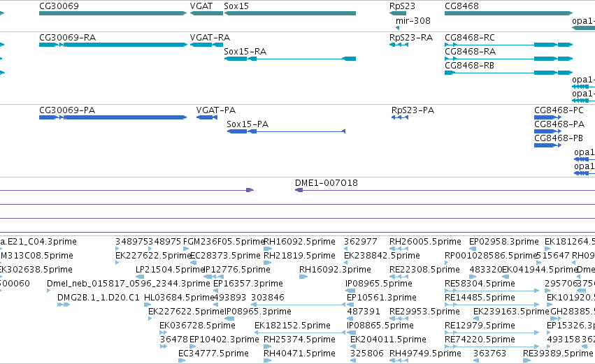Screen dimensions: 595x364
Task: Select transcript CG8468-RB
Action: pos(508,73)
